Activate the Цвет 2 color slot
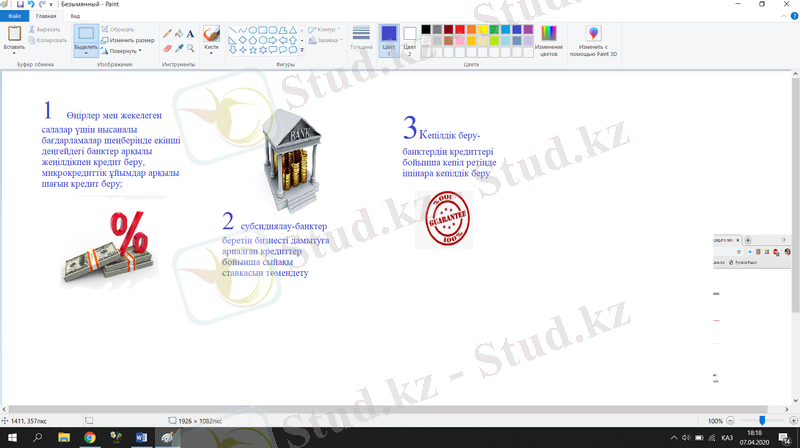 pos(410,41)
